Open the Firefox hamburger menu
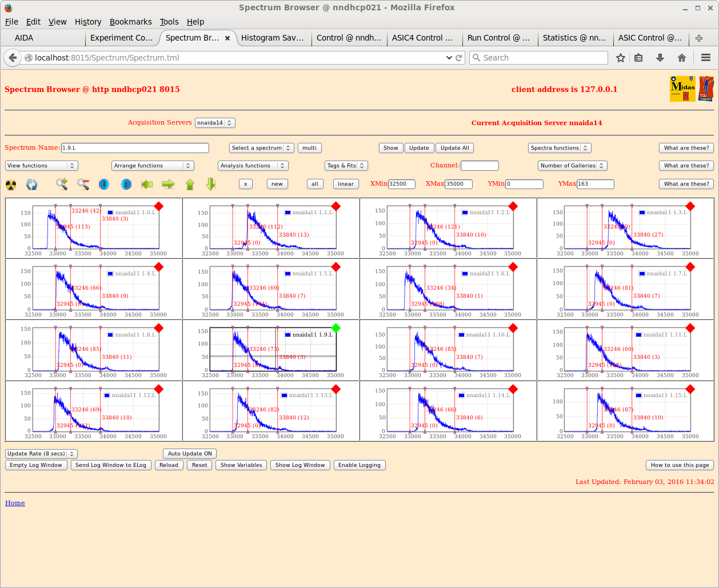 tap(706, 58)
